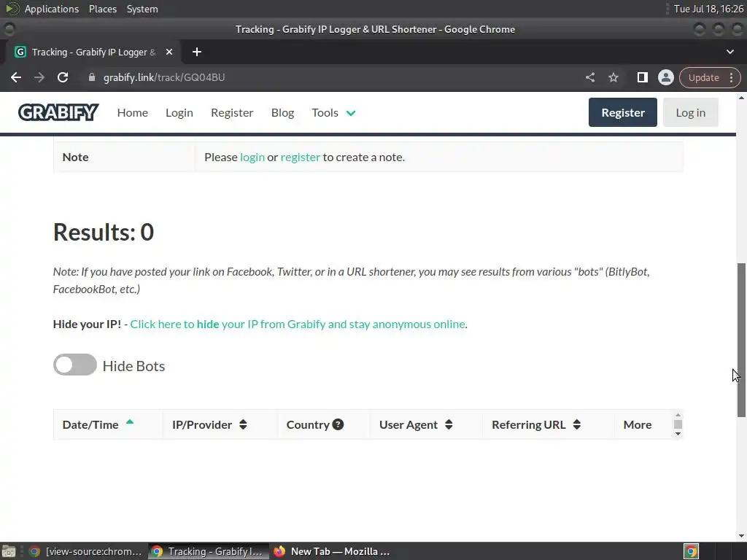747x560 pixels.
Task: Click the Results: 0 heading
Action: coord(104,232)
